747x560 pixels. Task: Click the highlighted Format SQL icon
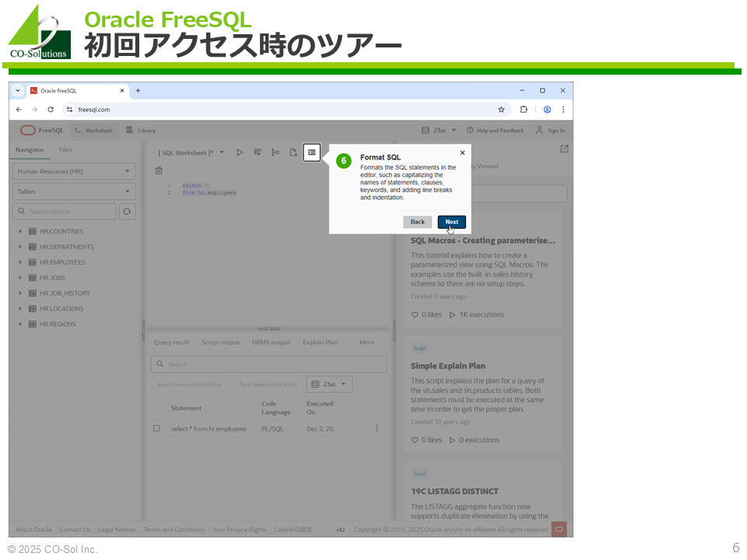coord(311,152)
